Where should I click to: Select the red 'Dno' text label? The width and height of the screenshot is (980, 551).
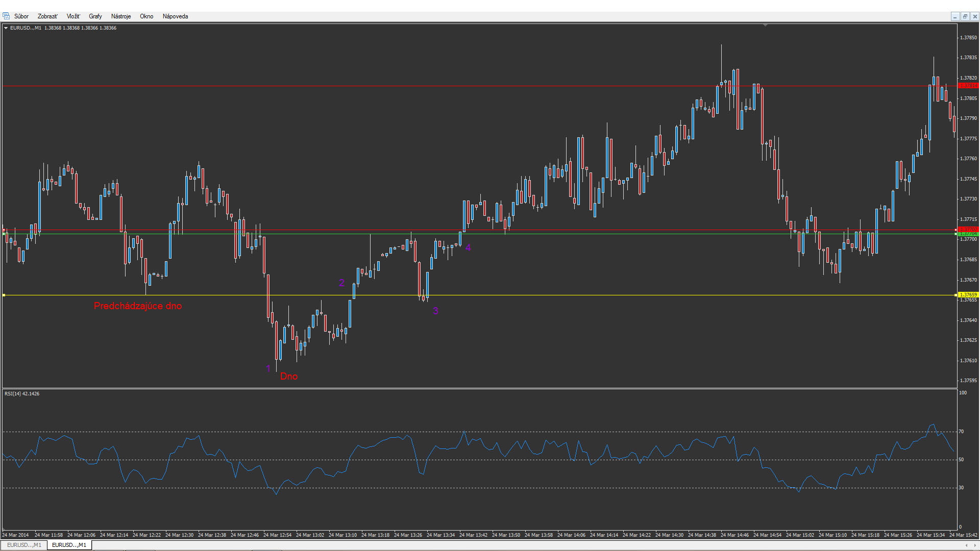point(288,377)
